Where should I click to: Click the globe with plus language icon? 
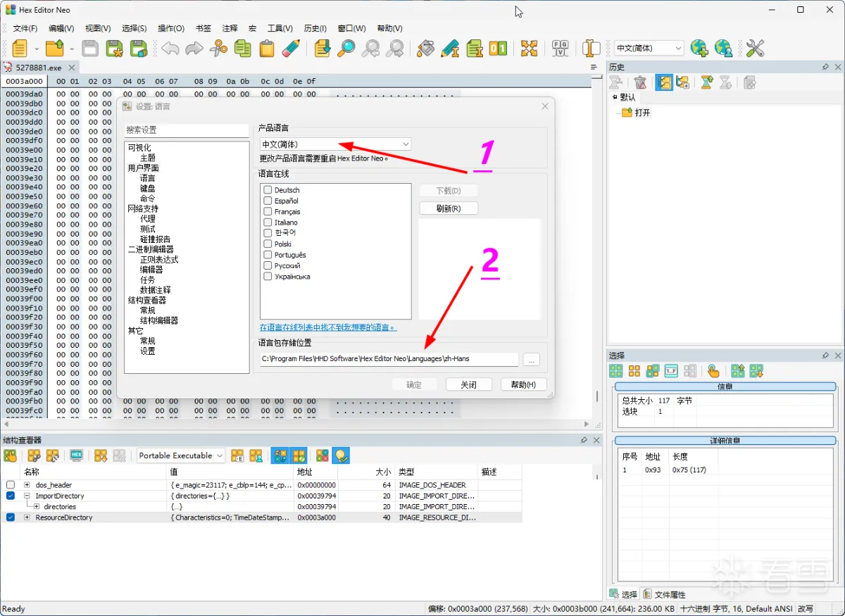point(699,48)
